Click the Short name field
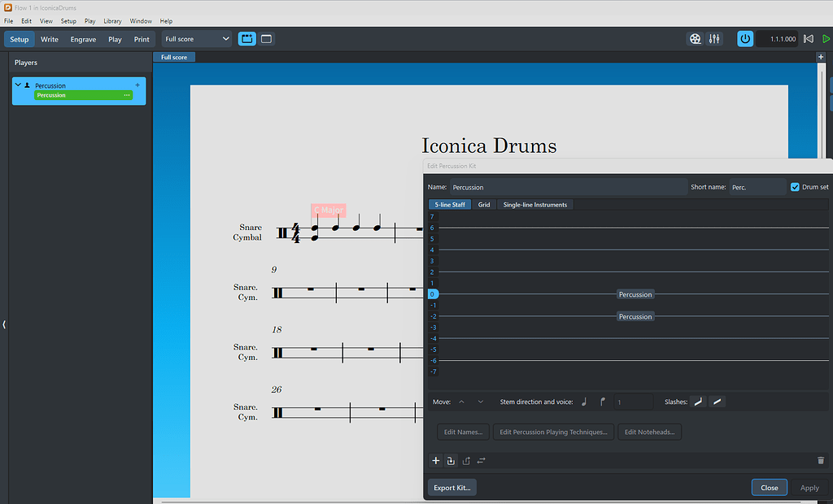This screenshot has width=833, height=504. pos(757,187)
